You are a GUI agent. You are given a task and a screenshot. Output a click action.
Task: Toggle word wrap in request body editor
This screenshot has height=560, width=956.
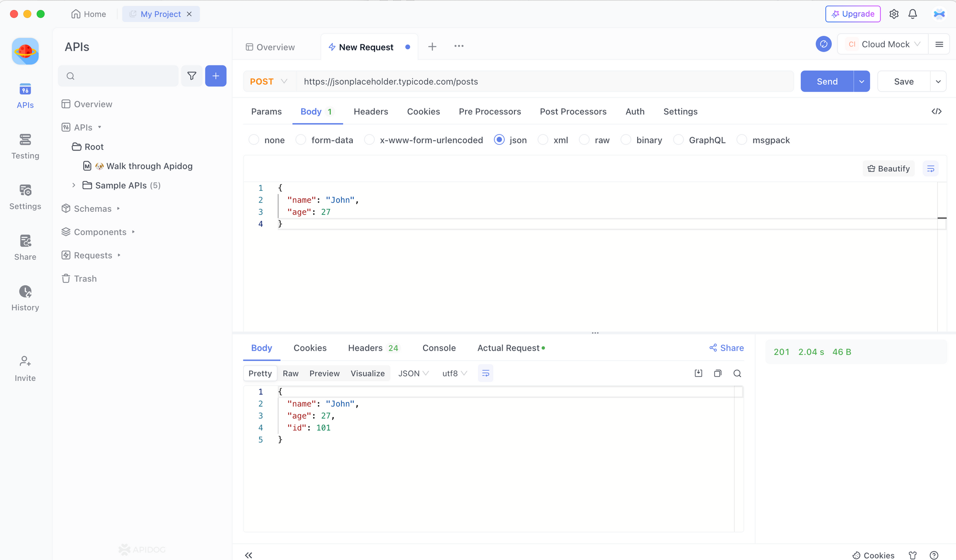pos(931,169)
